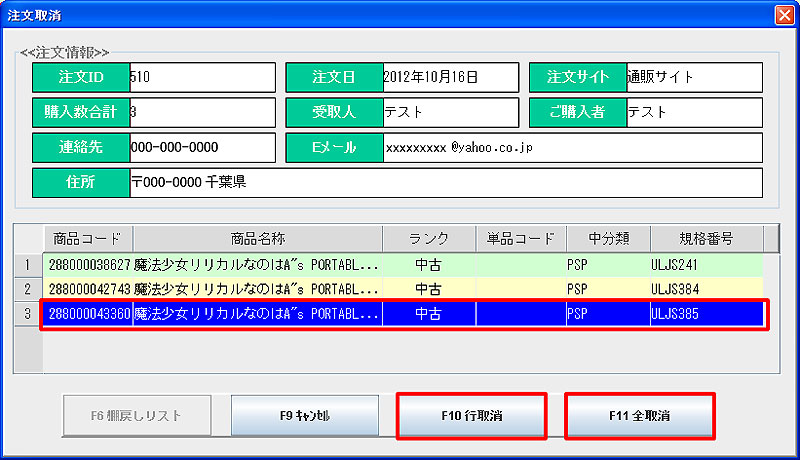800x460 pixels.
Task: Click the ULJS241 cell in row 1
Action: [x=705, y=264]
